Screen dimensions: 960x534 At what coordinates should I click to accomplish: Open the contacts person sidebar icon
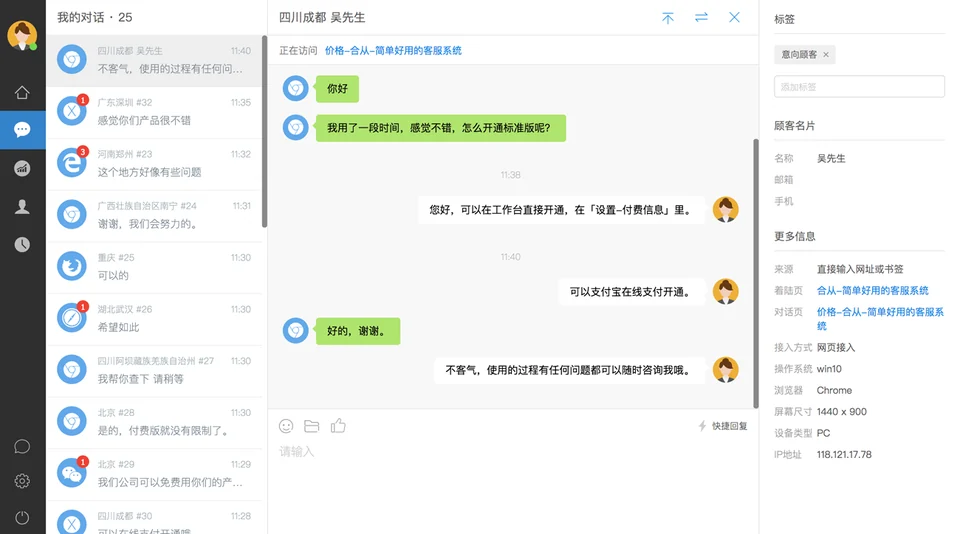click(22, 206)
